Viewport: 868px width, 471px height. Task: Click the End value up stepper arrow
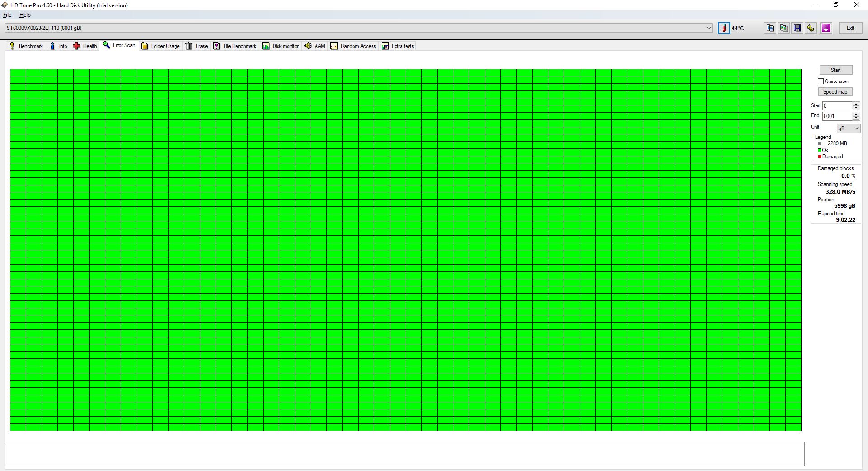click(856, 114)
